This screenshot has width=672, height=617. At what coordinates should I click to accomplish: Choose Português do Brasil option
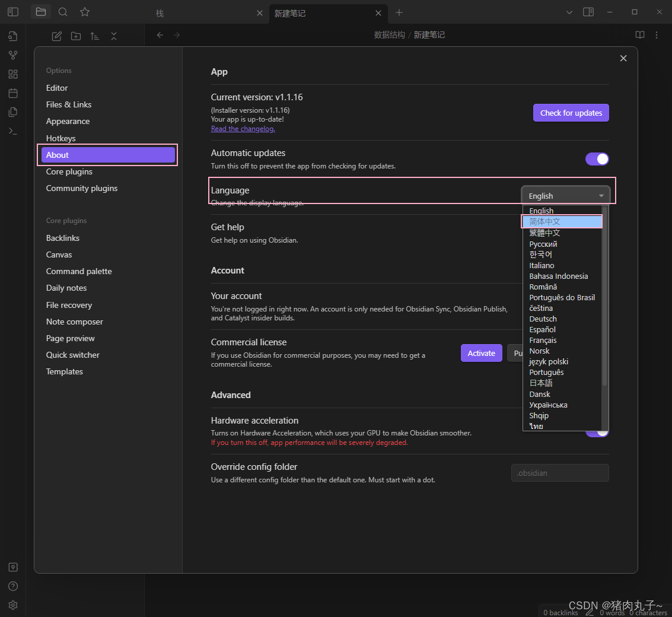[x=562, y=298]
